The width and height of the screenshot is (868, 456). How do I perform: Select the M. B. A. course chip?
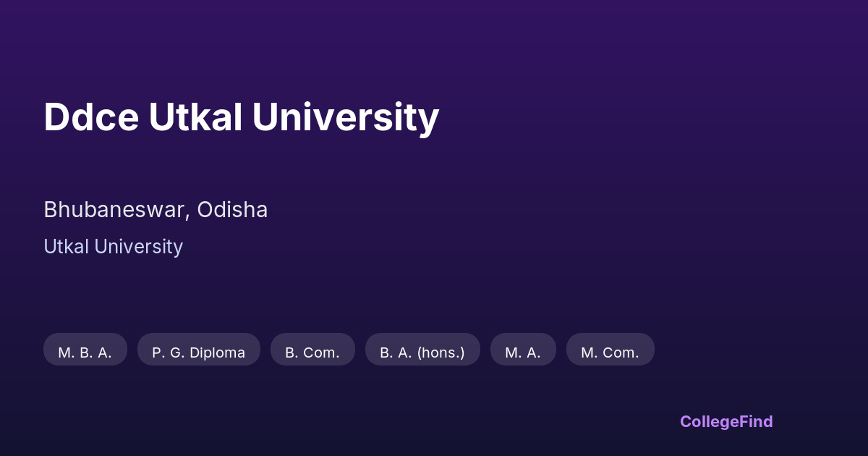(85, 352)
